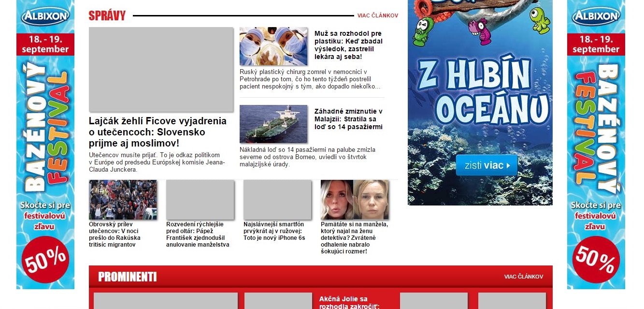Viewport: 644px width, 309px height.
Task: Open the plastic surgery shooting headline
Action: pos(348,45)
